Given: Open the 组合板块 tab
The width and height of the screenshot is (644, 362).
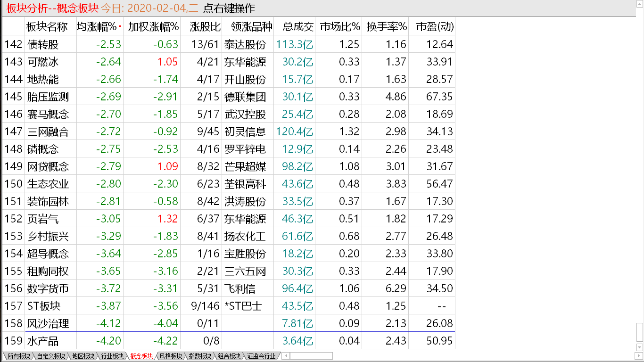Looking at the screenshot, I should [x=229, y=356].
